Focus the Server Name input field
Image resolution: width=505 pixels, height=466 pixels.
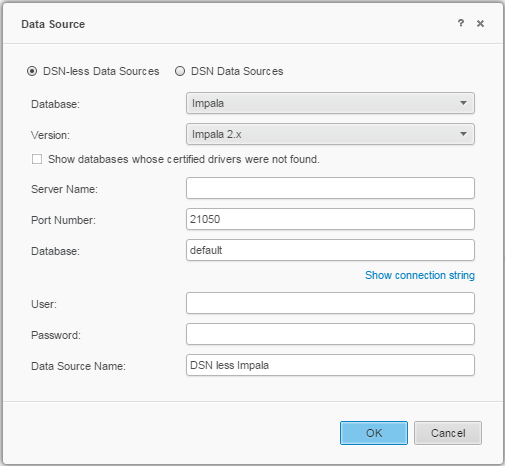coord(330,188)
